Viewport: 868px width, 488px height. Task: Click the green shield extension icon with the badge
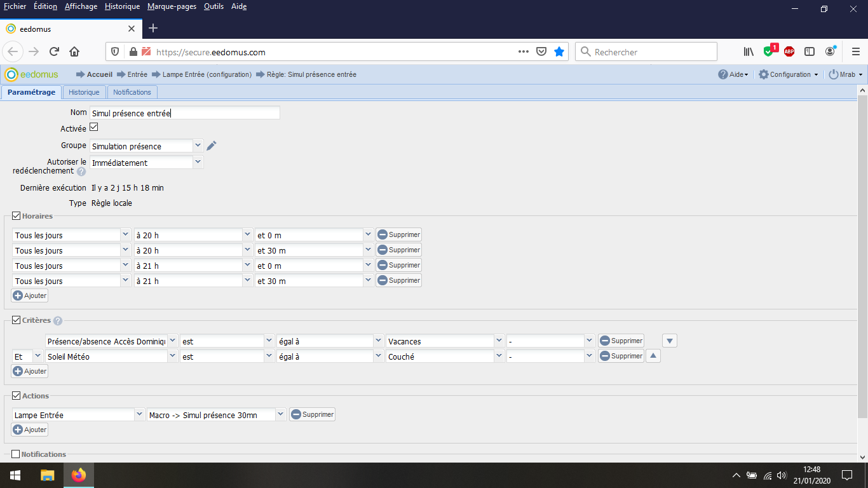(770, 51)
